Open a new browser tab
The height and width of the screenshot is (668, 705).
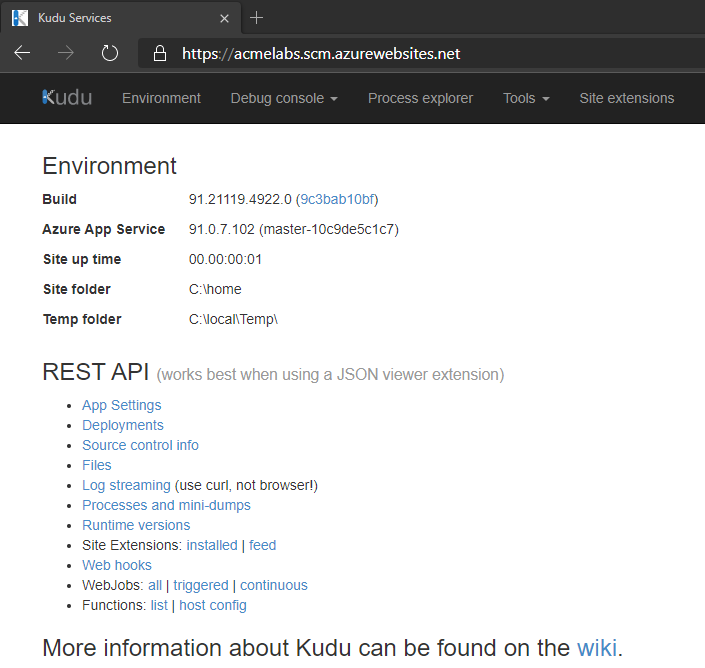click(x=257, y=18)
